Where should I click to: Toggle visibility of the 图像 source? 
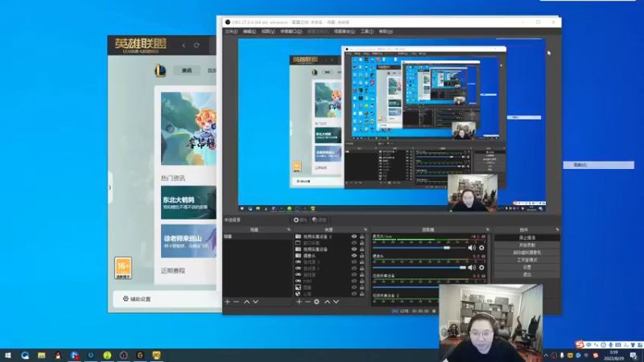coord(354,287)
